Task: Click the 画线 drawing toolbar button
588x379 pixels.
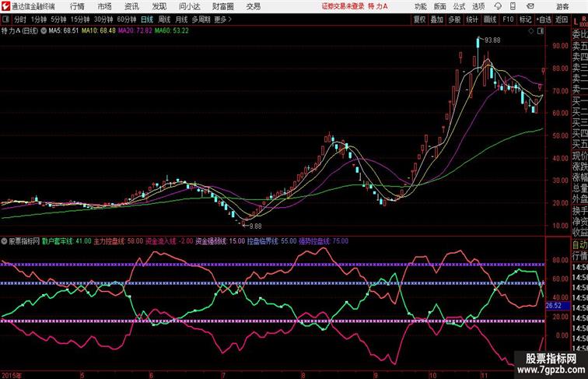Action: pos(490,19)
